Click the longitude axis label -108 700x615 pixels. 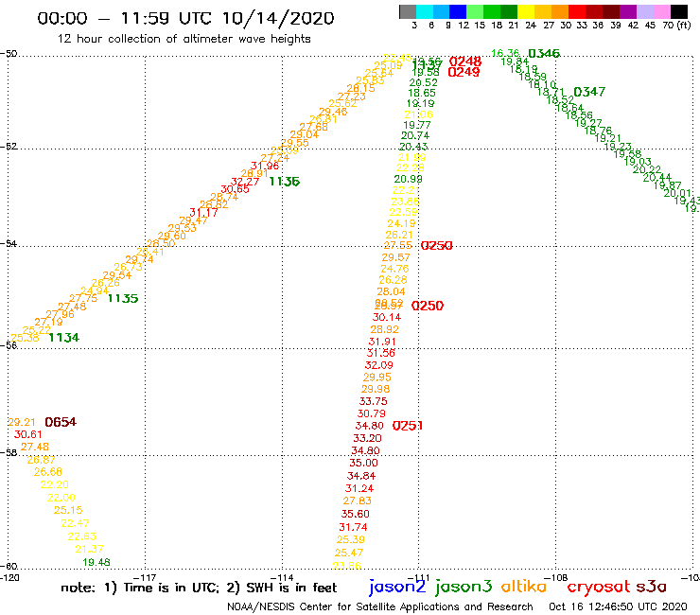(557, 577)
